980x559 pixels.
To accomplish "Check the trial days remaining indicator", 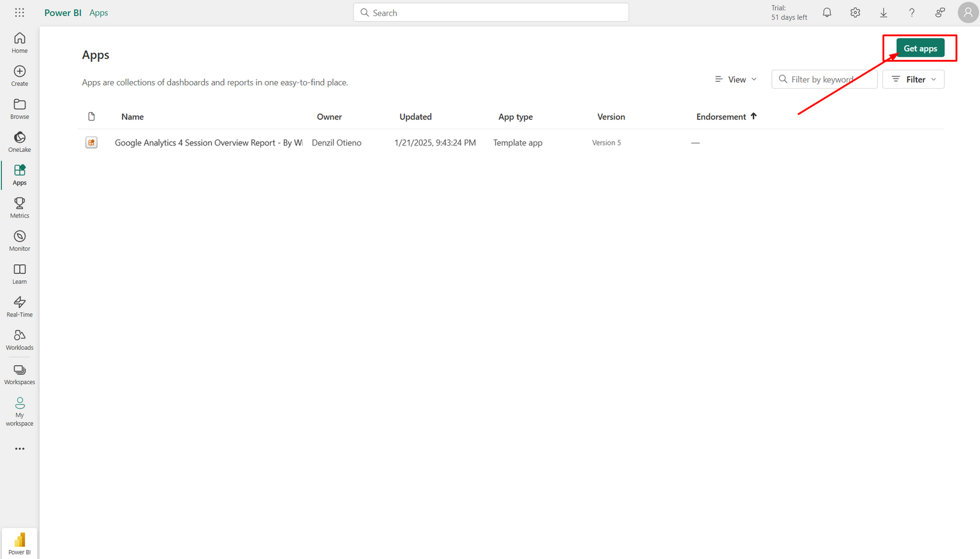I will 789,12.
